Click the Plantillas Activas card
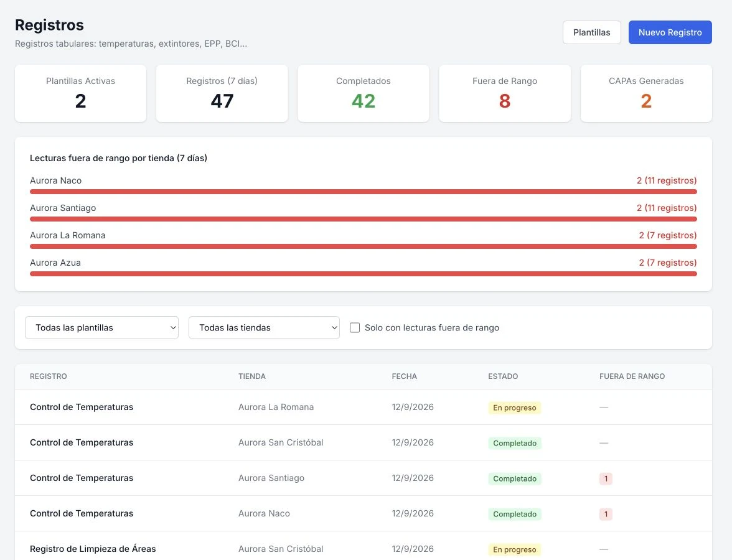The width and height of the screenshot is (732, 560). pyautogui.click(x=80, y=93)
